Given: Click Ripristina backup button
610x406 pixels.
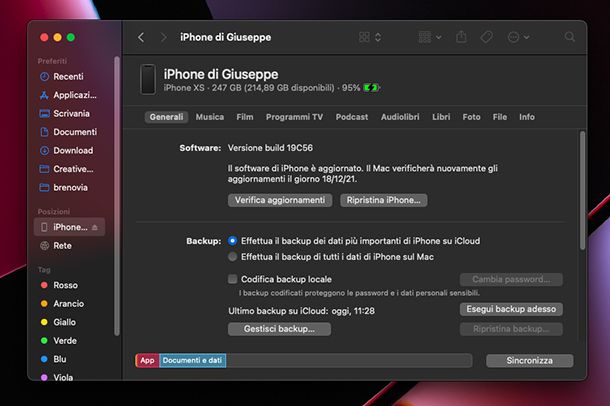Looking at the screenshot, I should (x=511, y=329).
